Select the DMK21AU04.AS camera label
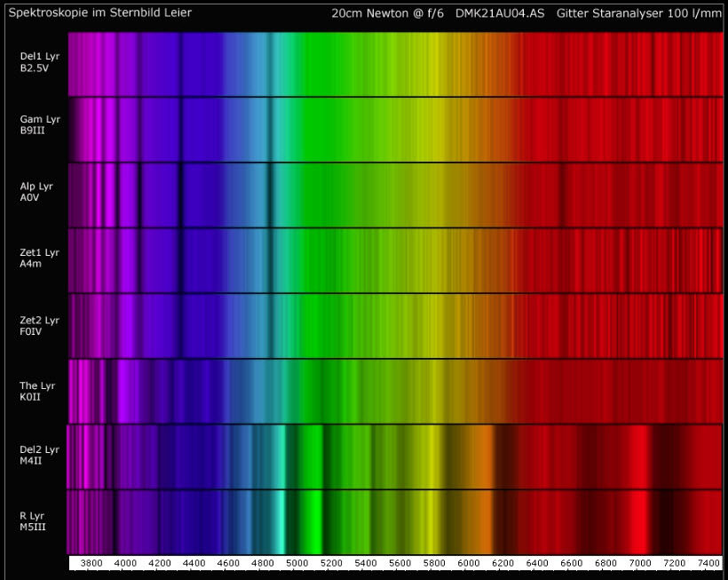 coord(499,13)
